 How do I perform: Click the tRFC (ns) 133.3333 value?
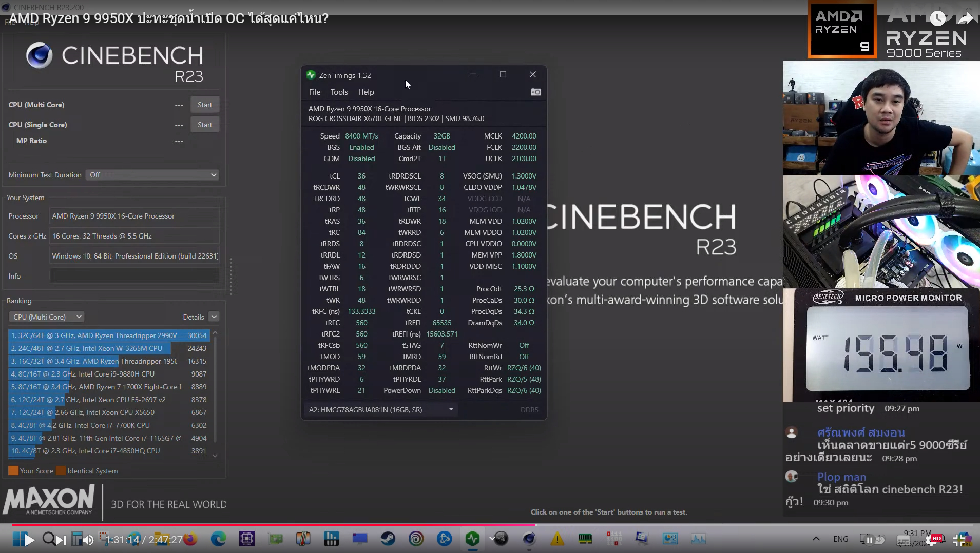(x=361, y=311)
